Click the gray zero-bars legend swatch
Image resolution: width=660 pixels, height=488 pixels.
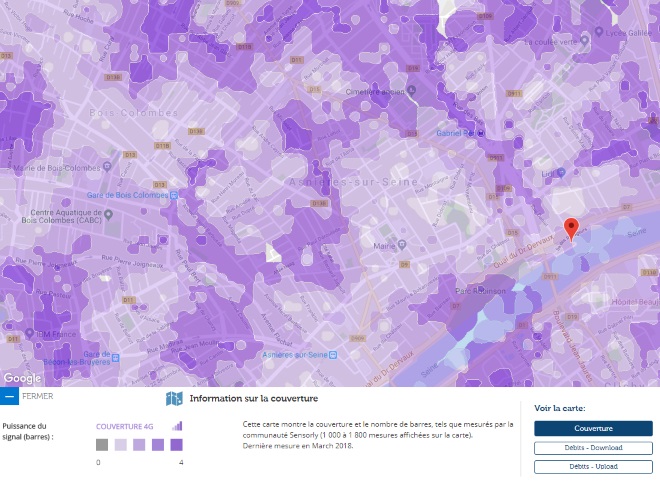[102, 445]
